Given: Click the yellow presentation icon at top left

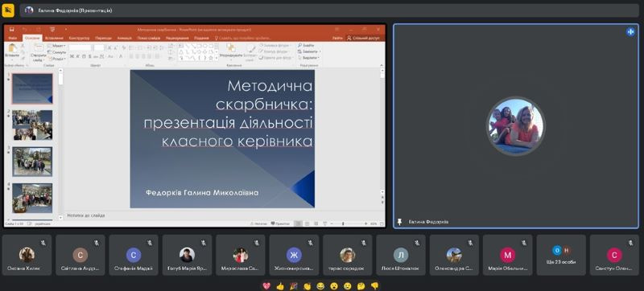Looking at the screenshot, I should pos(8,10).
